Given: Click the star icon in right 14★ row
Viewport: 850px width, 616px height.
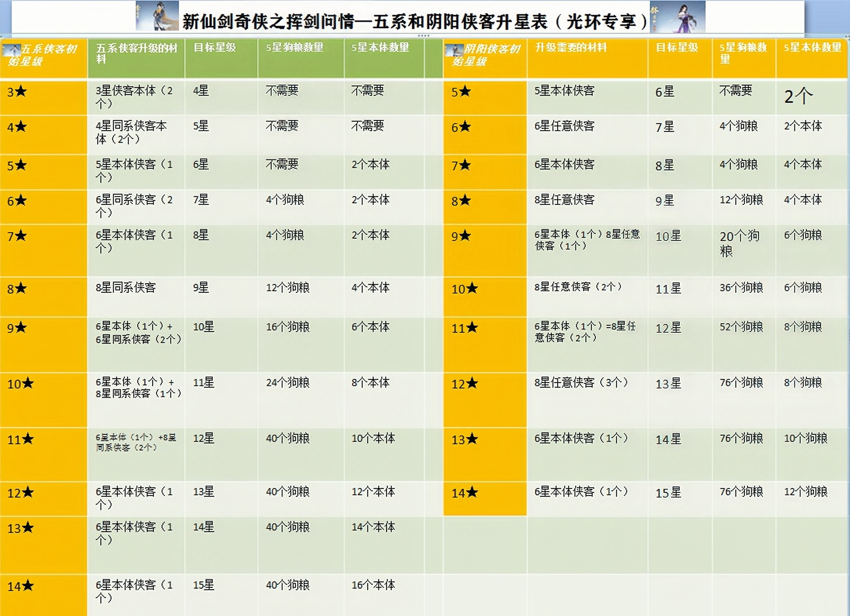Looking at the screenshot, I should [472, 492].
